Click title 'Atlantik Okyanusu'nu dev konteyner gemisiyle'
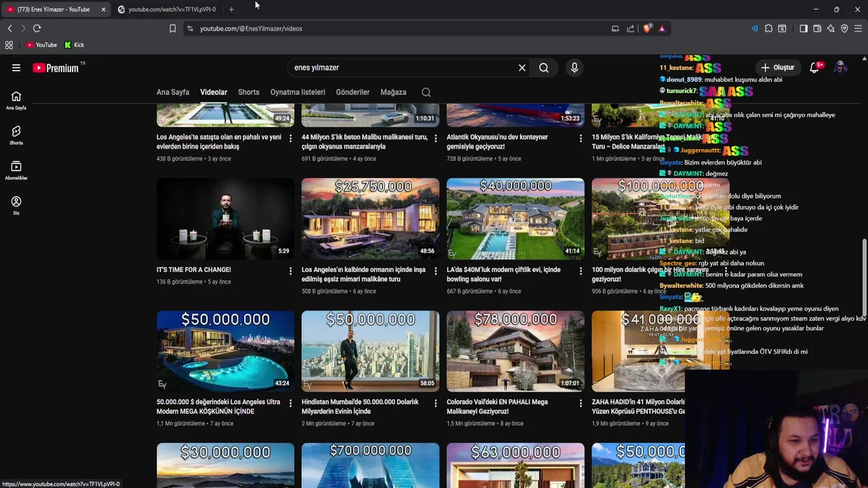This screenshot has width=868, height=488. (x=497, y=142)
